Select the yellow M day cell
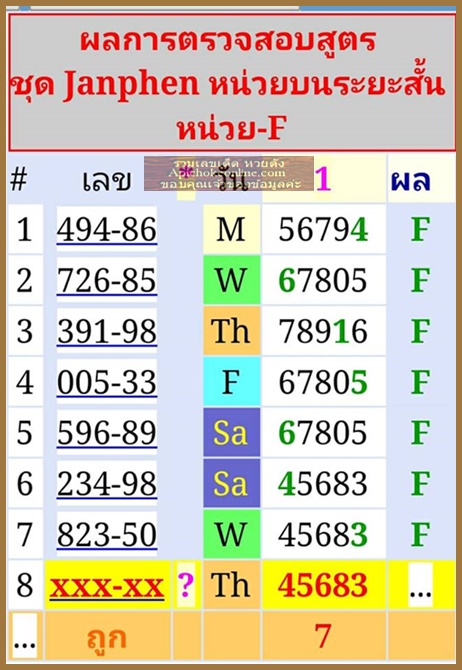Image resolution: width=462 pixels, height=670 pixels. click(231, 229)
